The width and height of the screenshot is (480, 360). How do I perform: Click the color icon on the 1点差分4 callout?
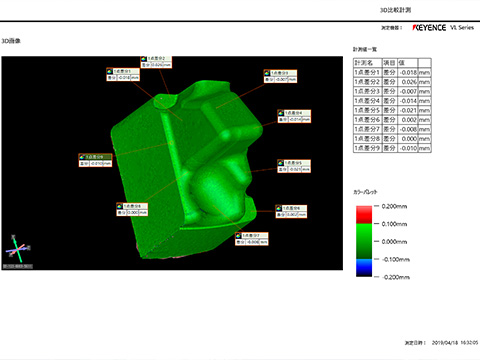[x=281, y=113]
